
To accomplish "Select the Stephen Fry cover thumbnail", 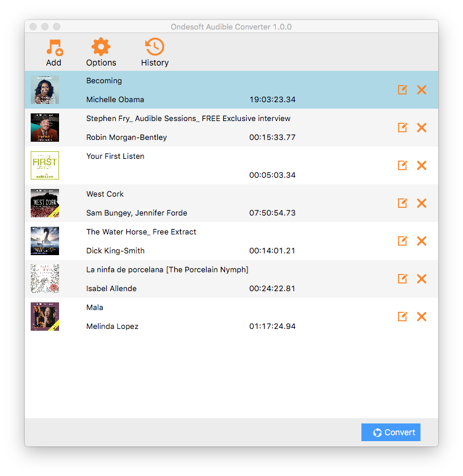I will [x=45, y=128].
